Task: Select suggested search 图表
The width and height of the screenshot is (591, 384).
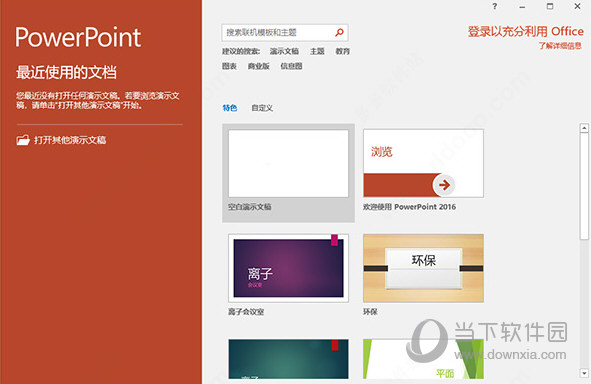Action: (x=229, y=66)
